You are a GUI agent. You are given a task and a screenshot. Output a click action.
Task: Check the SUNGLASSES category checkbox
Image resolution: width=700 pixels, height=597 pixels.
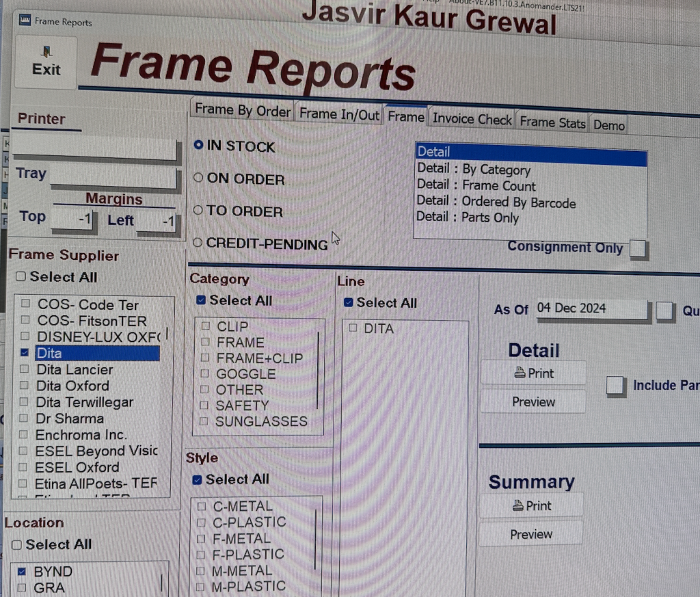pyautogui.click(x=204, y=421)
